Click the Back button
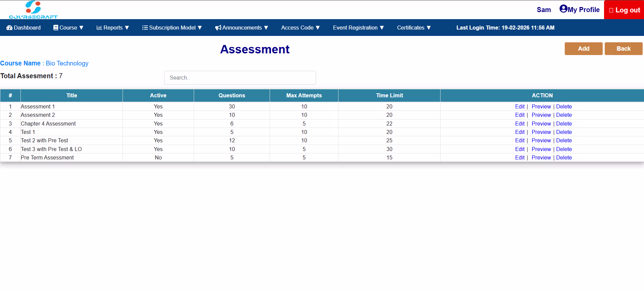Image resolution: width=644 pixels, height=291 pixels. [624, 49]
